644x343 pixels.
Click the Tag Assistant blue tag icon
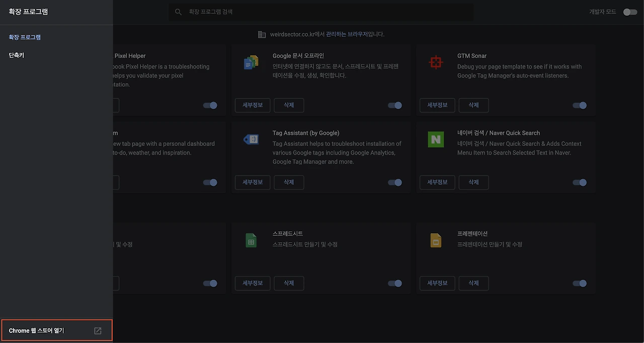click(x=251, y=140)
